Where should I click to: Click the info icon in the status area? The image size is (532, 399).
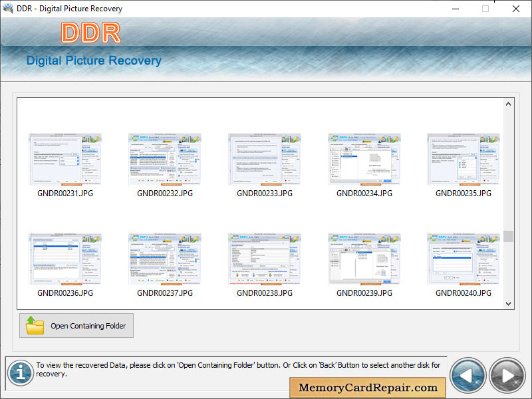click(21, 373)
